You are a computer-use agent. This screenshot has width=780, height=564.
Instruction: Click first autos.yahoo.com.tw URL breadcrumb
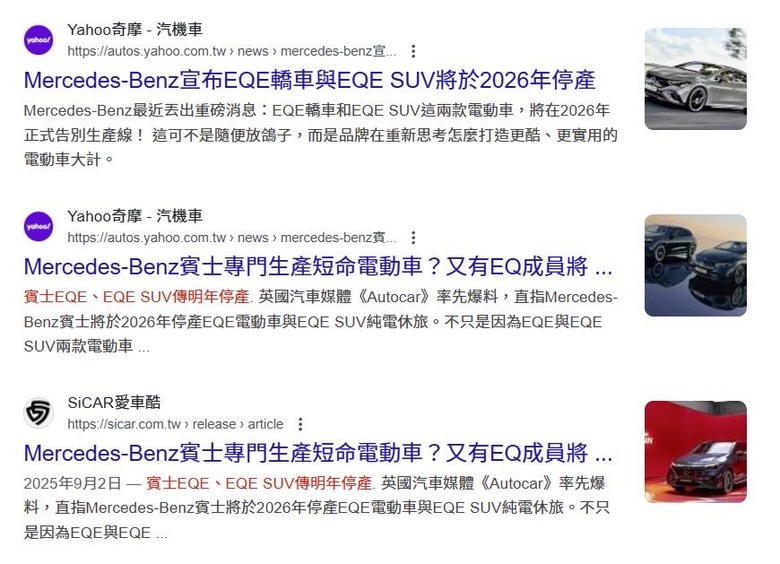tap(232, 51)
